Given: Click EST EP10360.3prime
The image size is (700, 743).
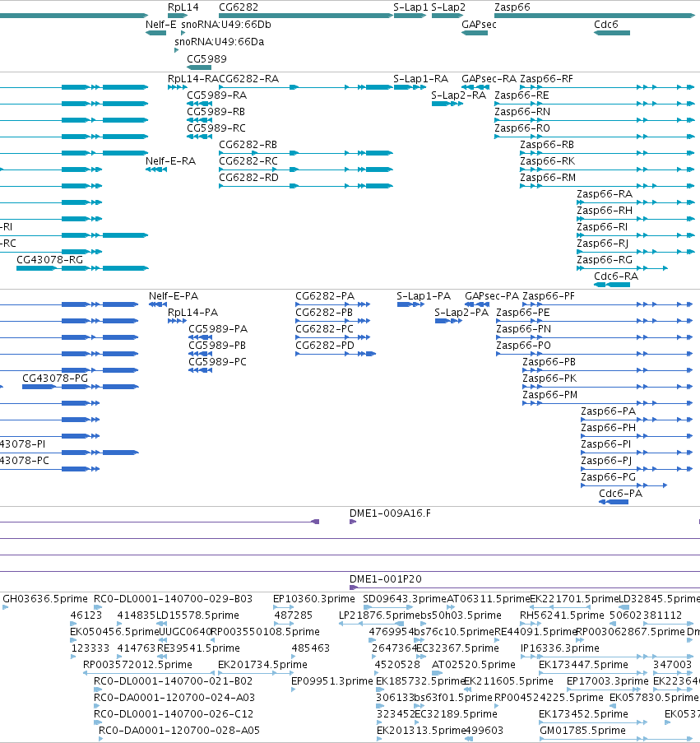Looking at the screenshot, I should [313, 598].
